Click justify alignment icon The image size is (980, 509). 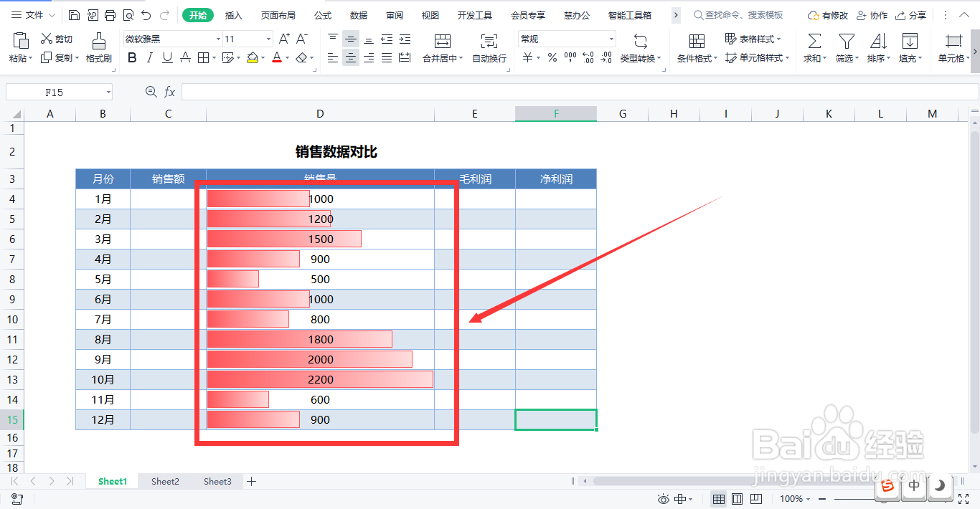[x=387, y=58]
